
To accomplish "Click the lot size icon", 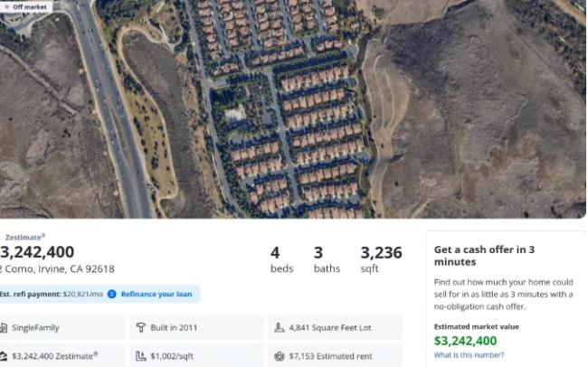I will tap(279, 327).
